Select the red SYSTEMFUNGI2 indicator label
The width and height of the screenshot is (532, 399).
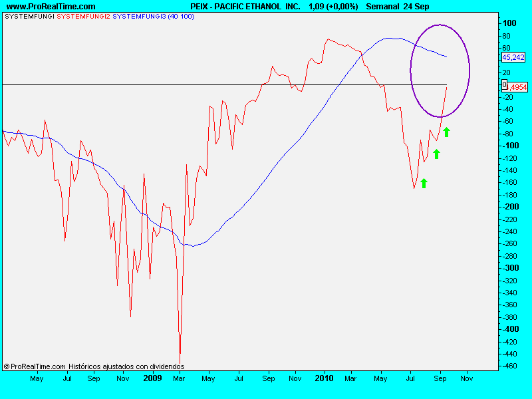(x=84, y=16)
